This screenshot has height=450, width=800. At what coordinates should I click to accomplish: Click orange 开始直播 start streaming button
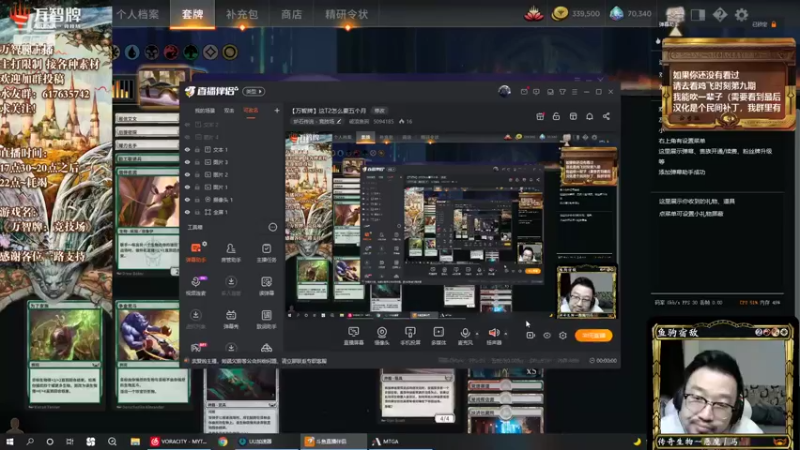point(593,335)
